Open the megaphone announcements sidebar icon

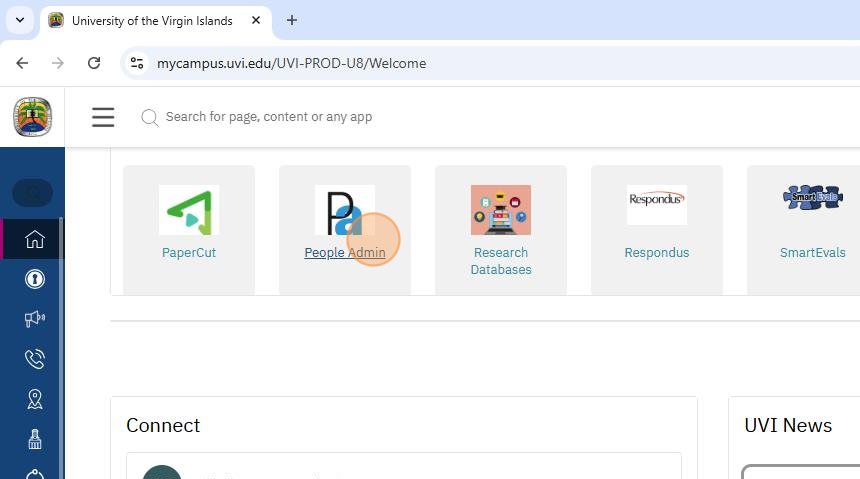(35, 319)
